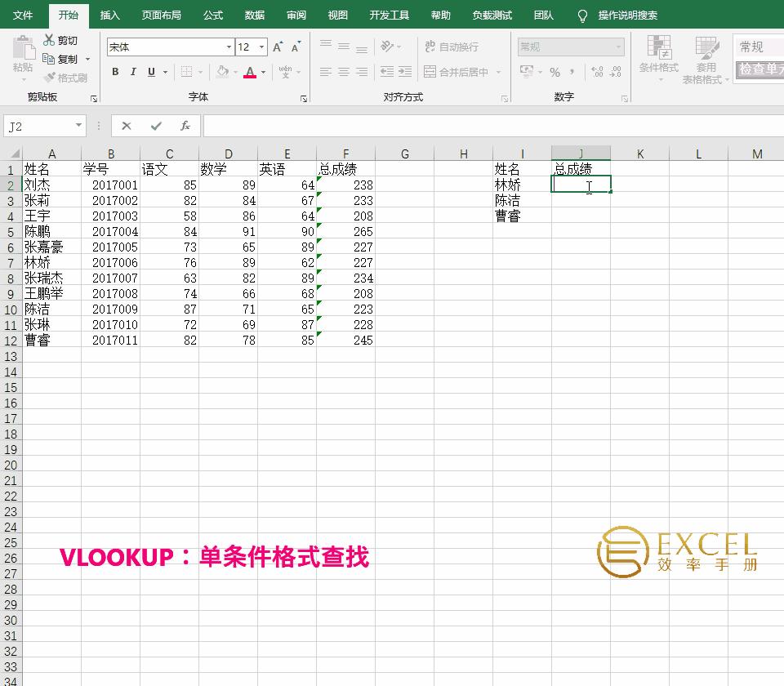Image resolution: width=784 pixels, height=686 pixels.
Task: Toggle bold formatting with the B button
Action: (115, 72)
